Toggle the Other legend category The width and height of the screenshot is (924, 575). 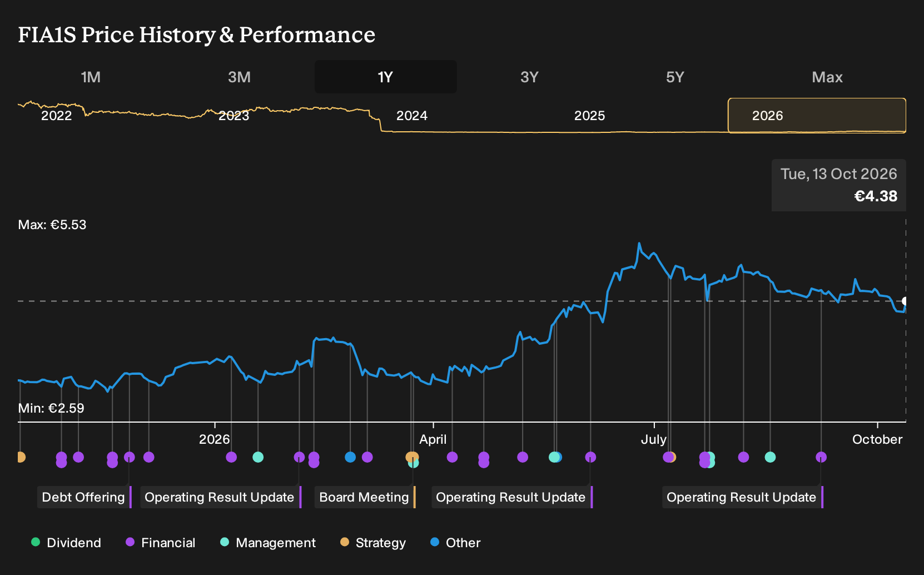click(455, 542)
